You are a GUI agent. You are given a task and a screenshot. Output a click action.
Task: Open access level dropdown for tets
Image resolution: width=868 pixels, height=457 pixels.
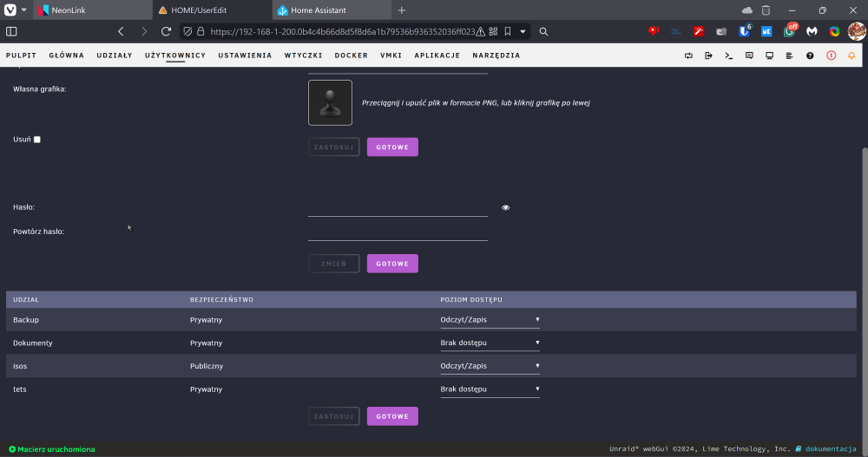pos(490,389)
